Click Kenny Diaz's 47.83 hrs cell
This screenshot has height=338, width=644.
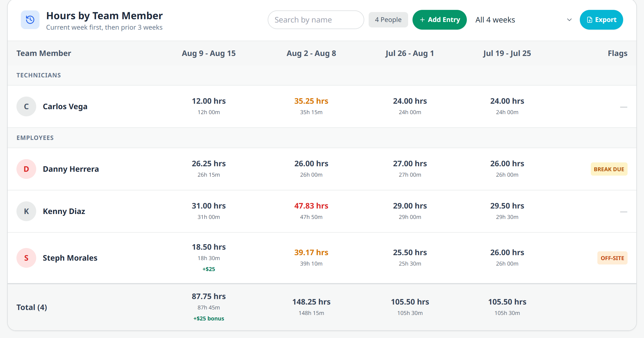click(x=311, y=206)
